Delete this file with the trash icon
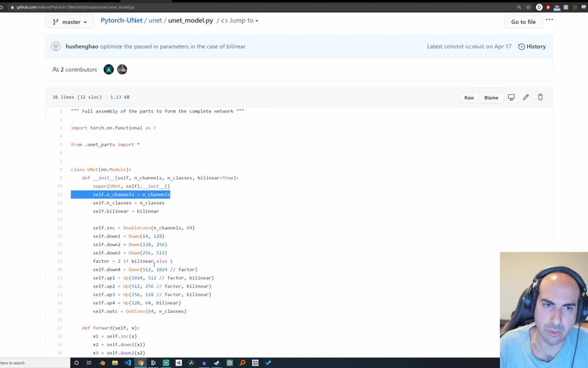This screenshot has height=368, width=588. click(x=541, y=97)
